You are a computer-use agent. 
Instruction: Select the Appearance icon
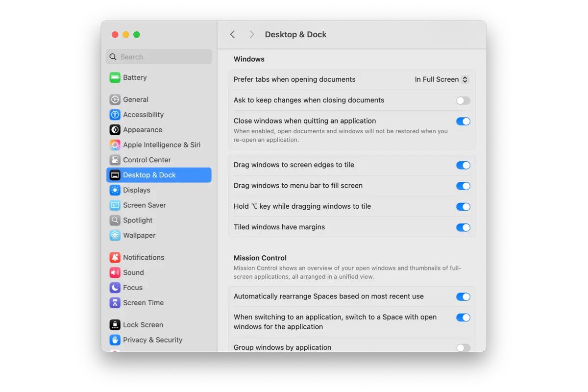(115, 130)
